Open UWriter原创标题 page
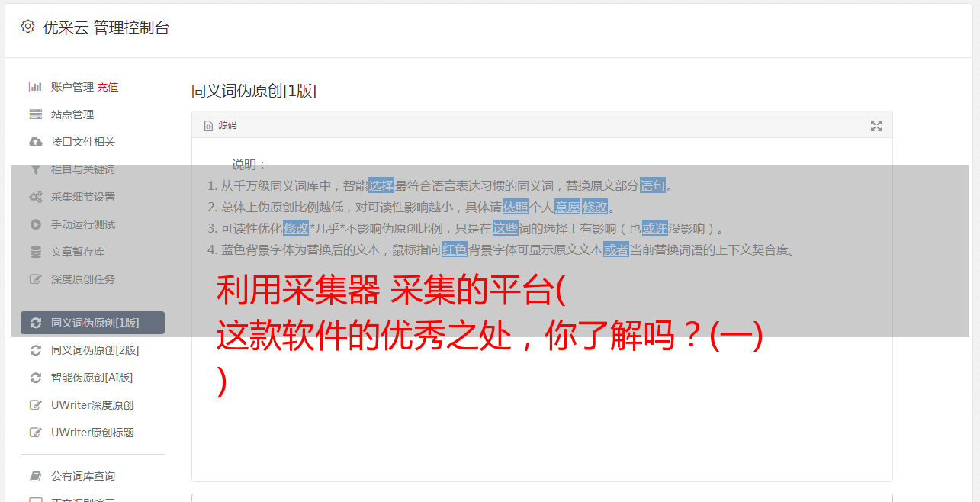Viewport: 980px width, 502px height. tap(92, 433)
